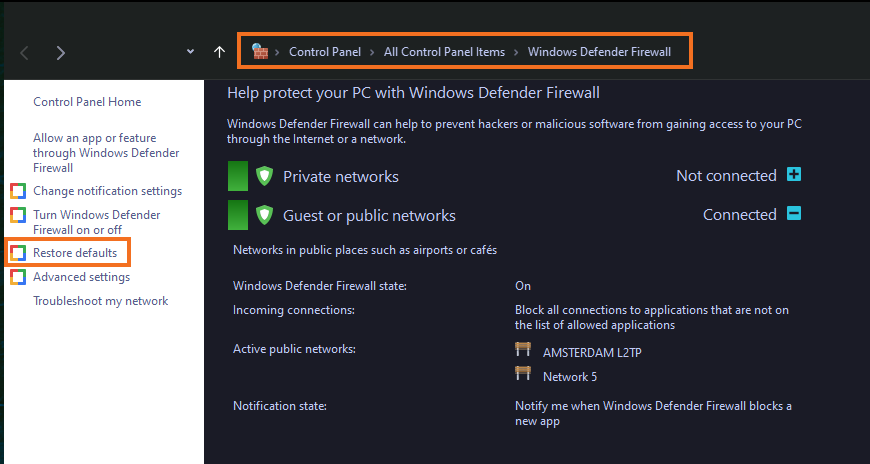870x464 pixels.
Task: Expand the Private networks section with plus
Action: click(794, 175)
